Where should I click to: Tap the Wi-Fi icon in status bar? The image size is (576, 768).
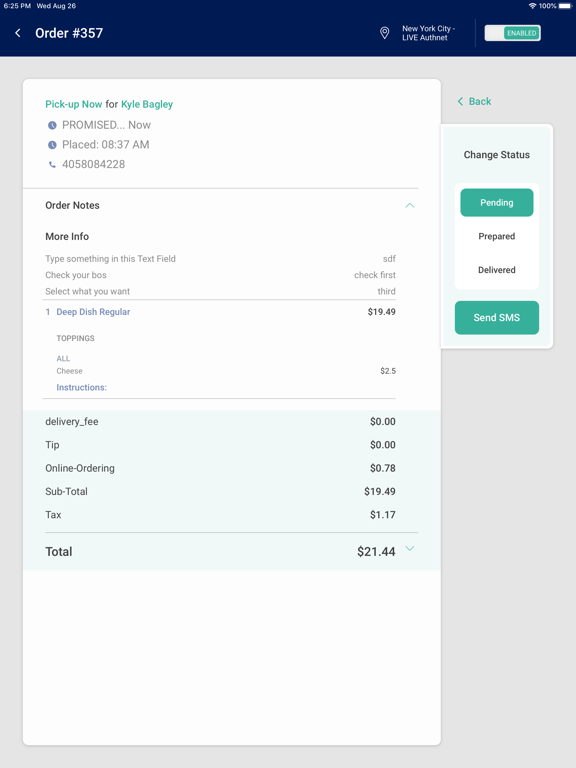tap(532, 6)
